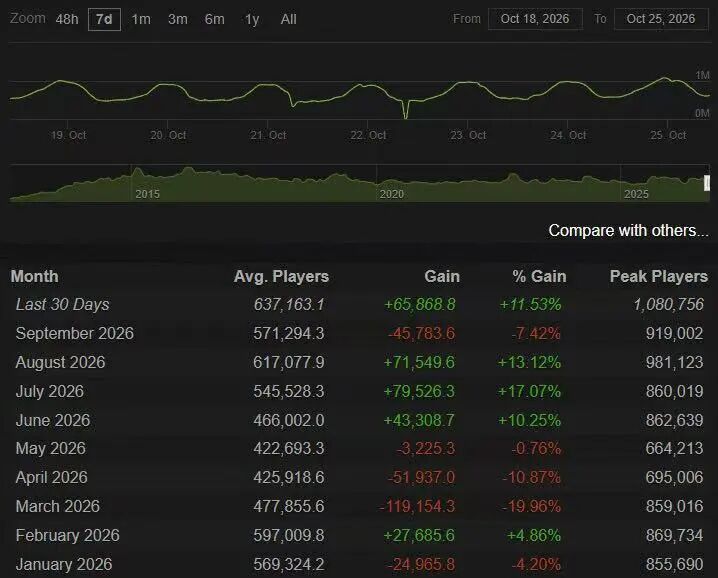Image resolution: width=718 pixels, height=578 pixels.
Task: Select the May 2026 row label
Action: [50, 448]
